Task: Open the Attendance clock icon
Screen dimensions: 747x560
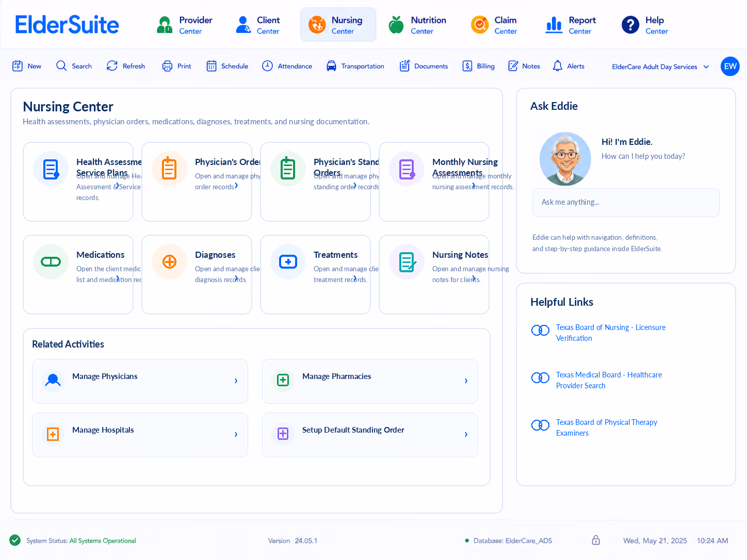Action: click(267, 66)
